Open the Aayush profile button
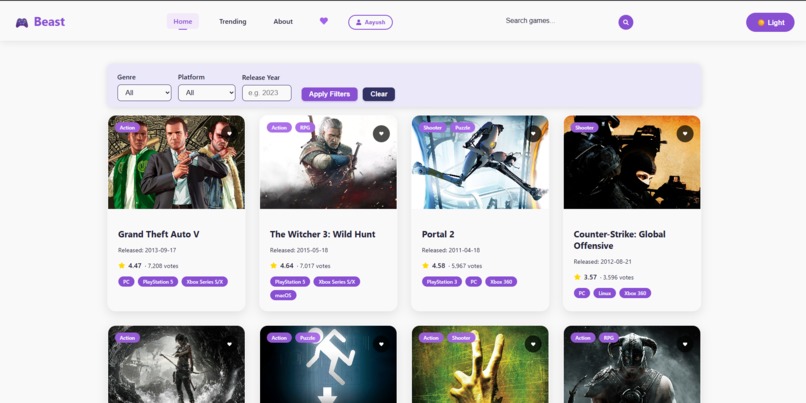Image resolution: width=806 pixels, height=403 pixels. tap(370, 23)
